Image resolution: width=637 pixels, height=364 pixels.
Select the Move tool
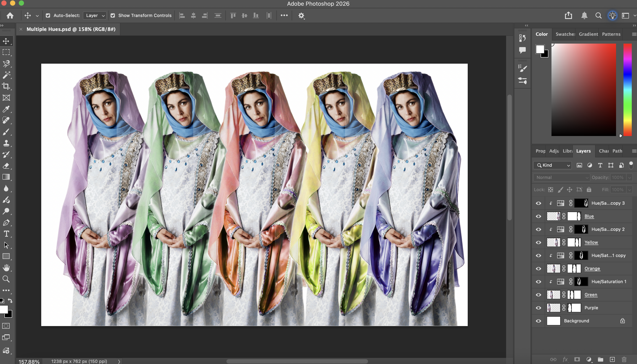point(6,41)
